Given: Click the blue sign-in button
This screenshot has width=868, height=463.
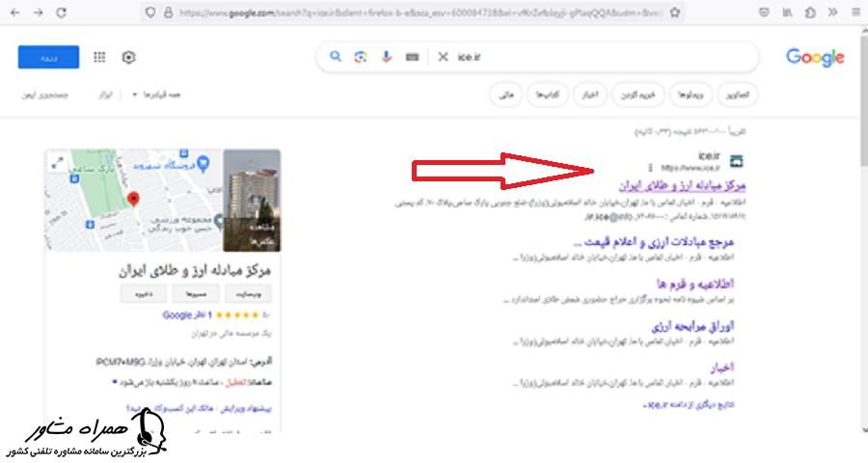Looking at the screenshot, I should (x=49, y=57).
